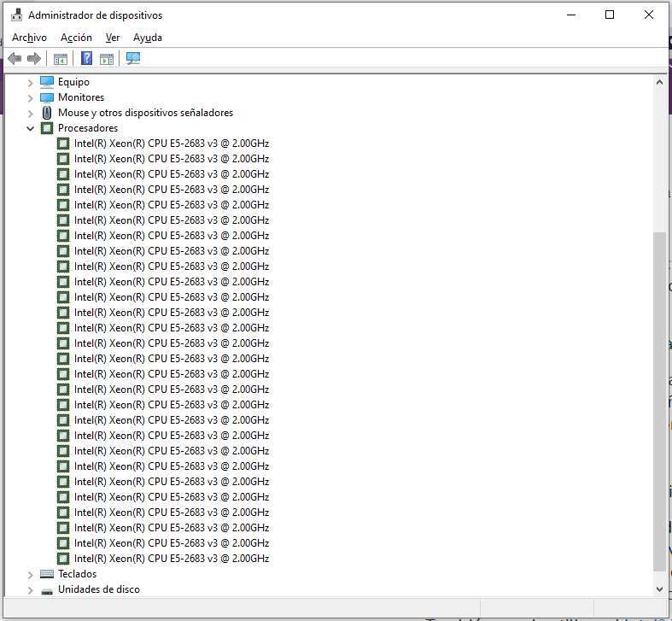
Task: Open the Ver menu
Action: [x=113, y=38]
